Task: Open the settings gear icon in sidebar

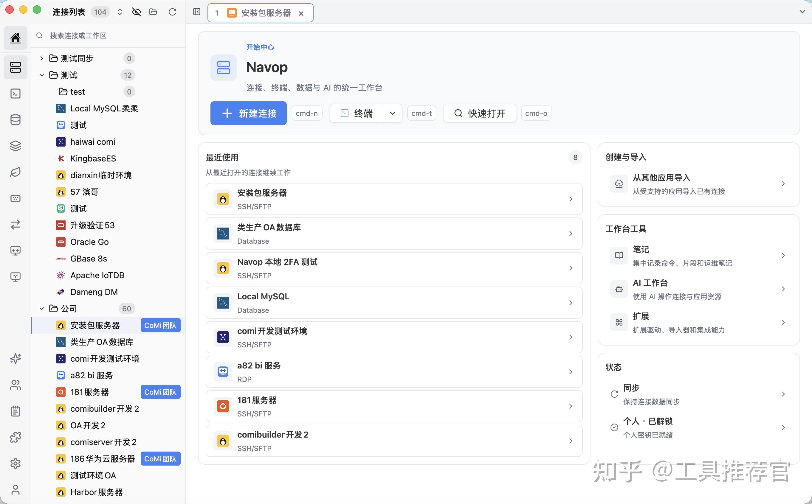Action: click(x=15, y=463)
